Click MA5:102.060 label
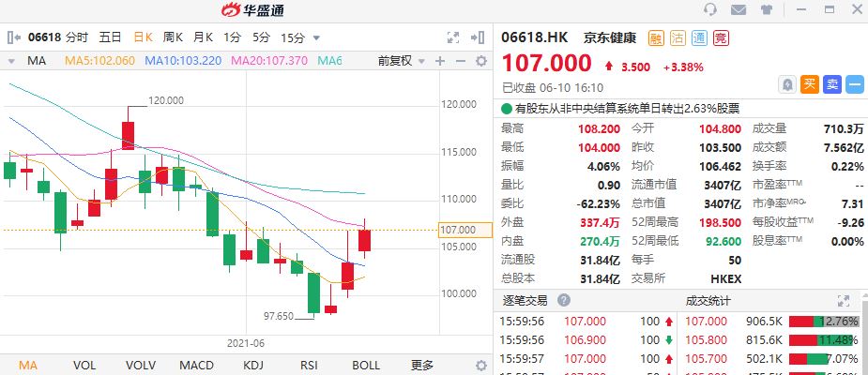Screen dimensions: 868x375 pos(100,61)
